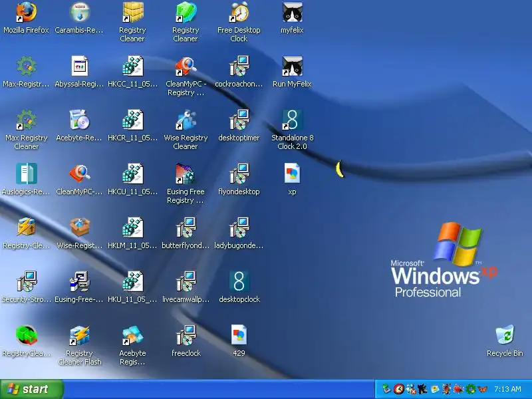
Task: Select the ladybugonde... installer icon
Action: point(239,227)
